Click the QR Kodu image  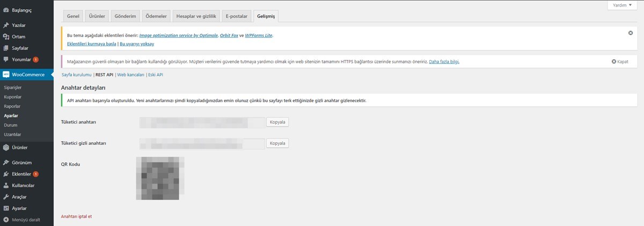[160, 179]
